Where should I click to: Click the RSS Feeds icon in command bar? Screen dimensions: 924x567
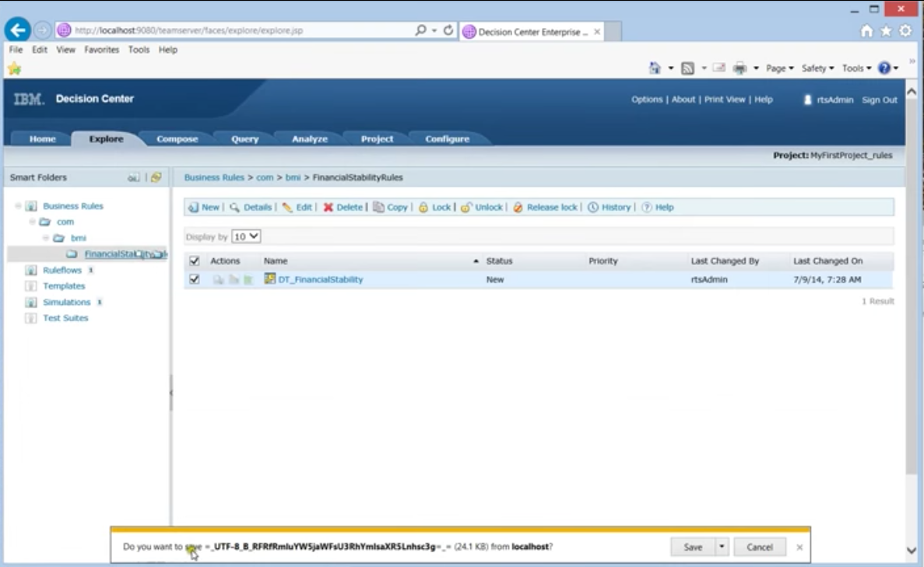pos(687,68)
